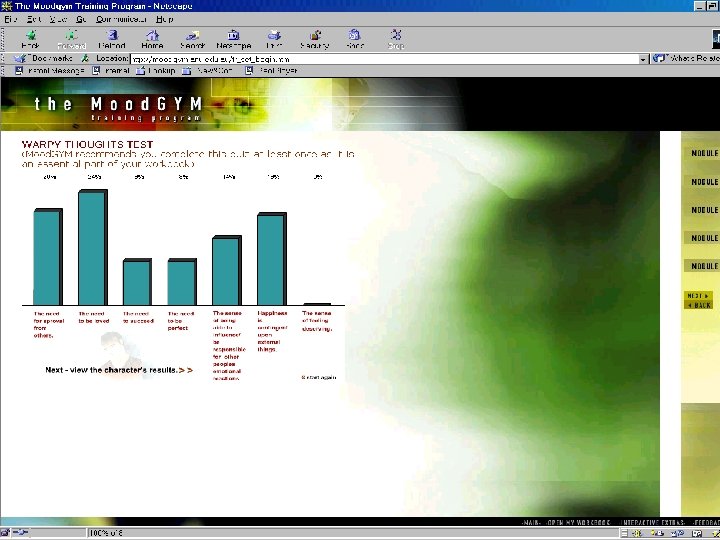The image size is (720, 540).
Task: Click OPEN MY WORKBOOK in the bottom bar
Action: point(579,523)
